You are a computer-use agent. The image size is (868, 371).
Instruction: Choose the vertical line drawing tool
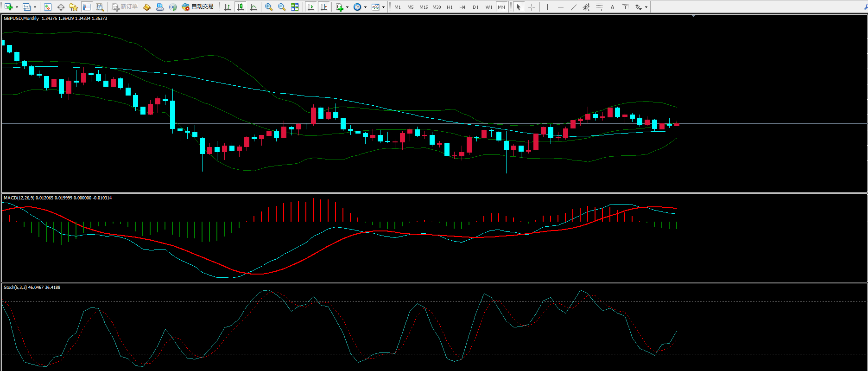(x=547, y=7)
